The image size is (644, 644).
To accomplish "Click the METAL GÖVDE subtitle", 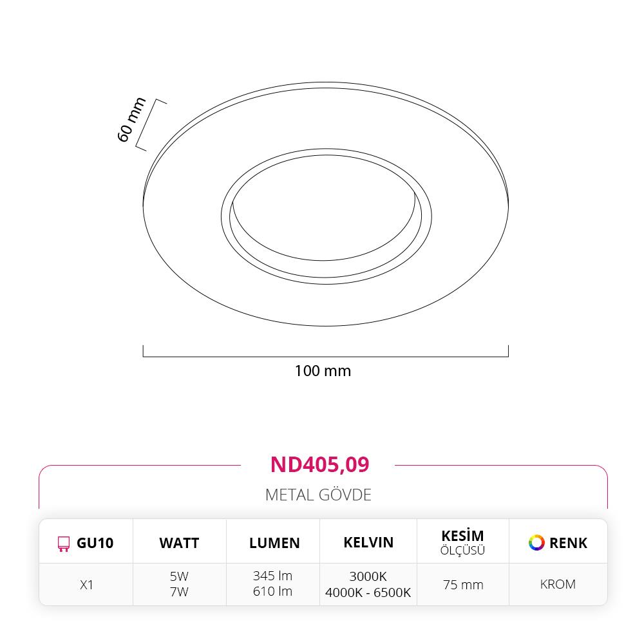I will tap(318, 495).
